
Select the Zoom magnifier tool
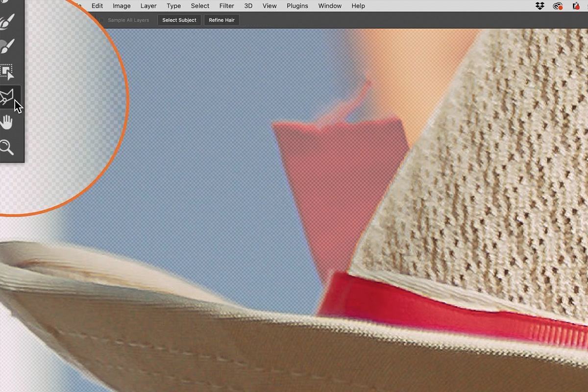click(x=7, y=147)
